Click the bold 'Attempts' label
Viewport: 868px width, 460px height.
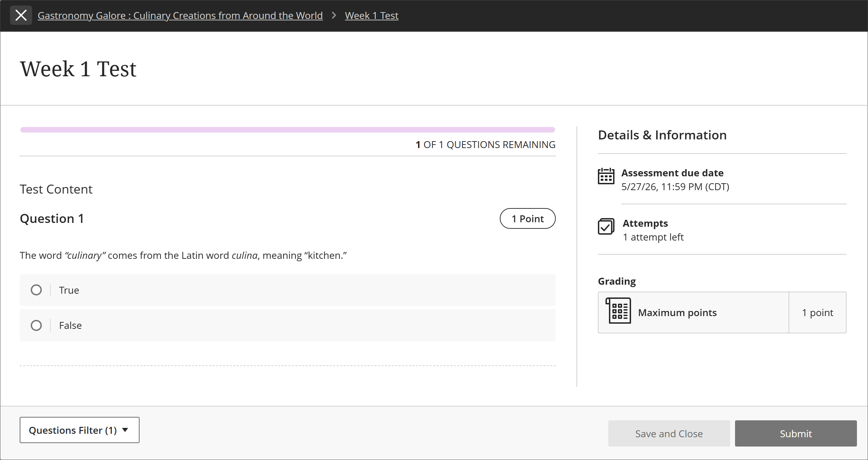coord(645,223)
